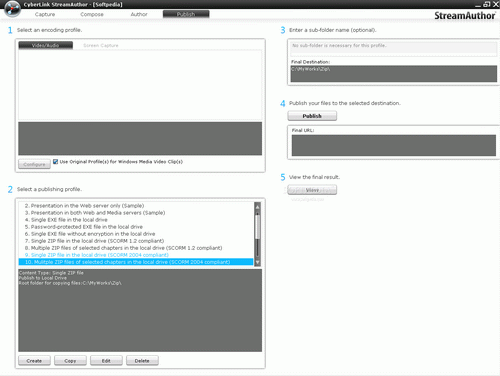Select profile 2 Presentation in the Web server only
This screenshot has height=376, width=500.
(136, 206)
